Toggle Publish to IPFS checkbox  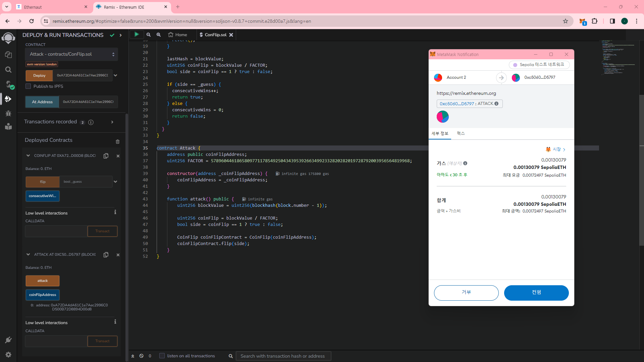[x=29, y=86]
